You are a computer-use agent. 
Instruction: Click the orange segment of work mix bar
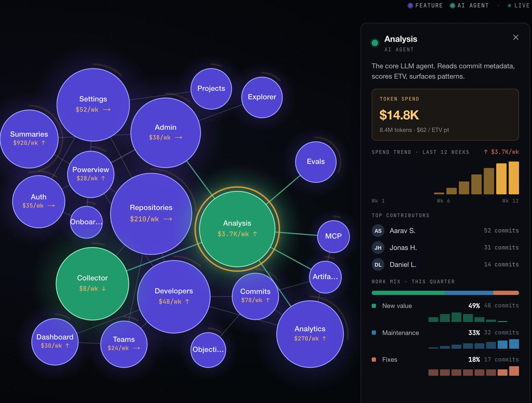coord(506,293)
